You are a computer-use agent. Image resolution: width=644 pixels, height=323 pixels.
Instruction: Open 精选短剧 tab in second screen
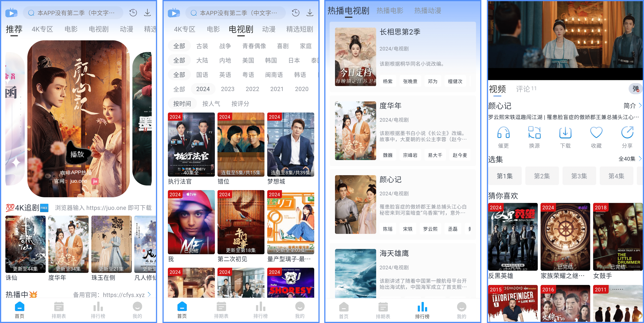pos(300,29)
